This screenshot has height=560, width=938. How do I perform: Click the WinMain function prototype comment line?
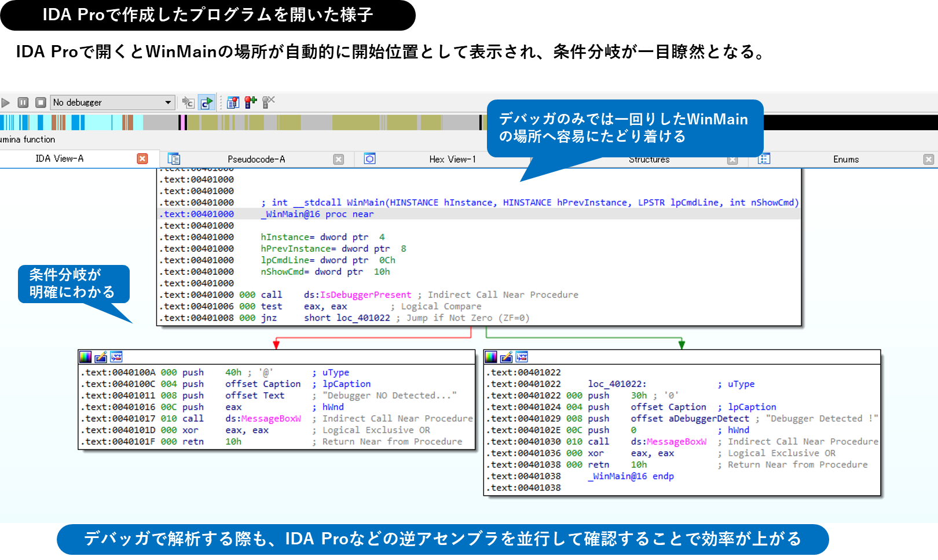tap(530, 202)
